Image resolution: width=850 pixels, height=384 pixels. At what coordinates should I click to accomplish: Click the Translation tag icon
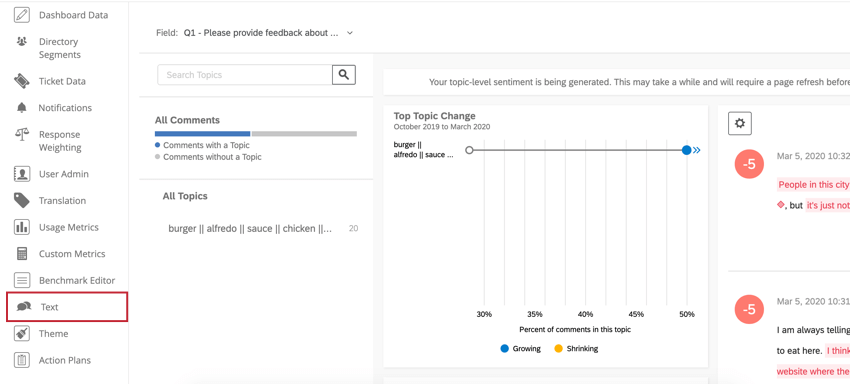[x=22, y=200]
